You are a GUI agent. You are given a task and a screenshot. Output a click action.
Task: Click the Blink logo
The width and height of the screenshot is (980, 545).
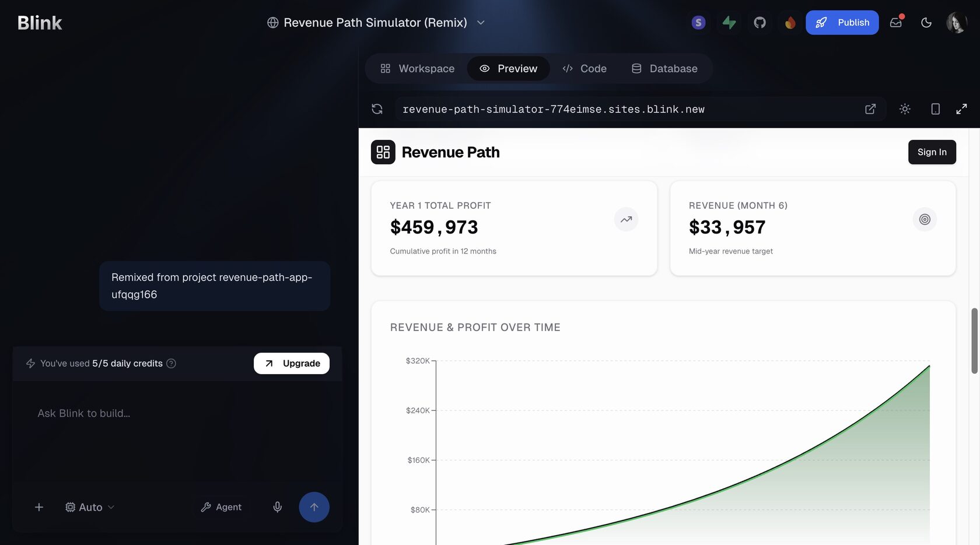[40, 23]
